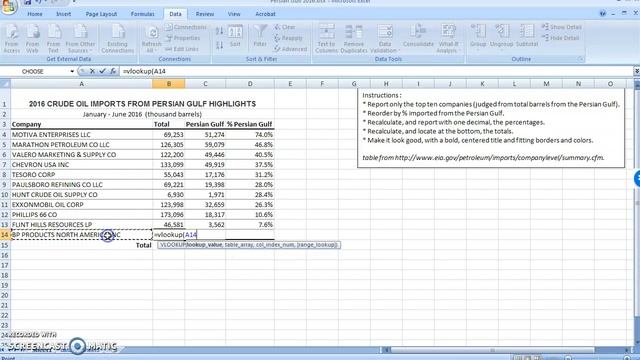The width and height of the screenshot is (640, 360).
Task: Toggle the Filter funnel icon
Action: click(x=260, y=36)
